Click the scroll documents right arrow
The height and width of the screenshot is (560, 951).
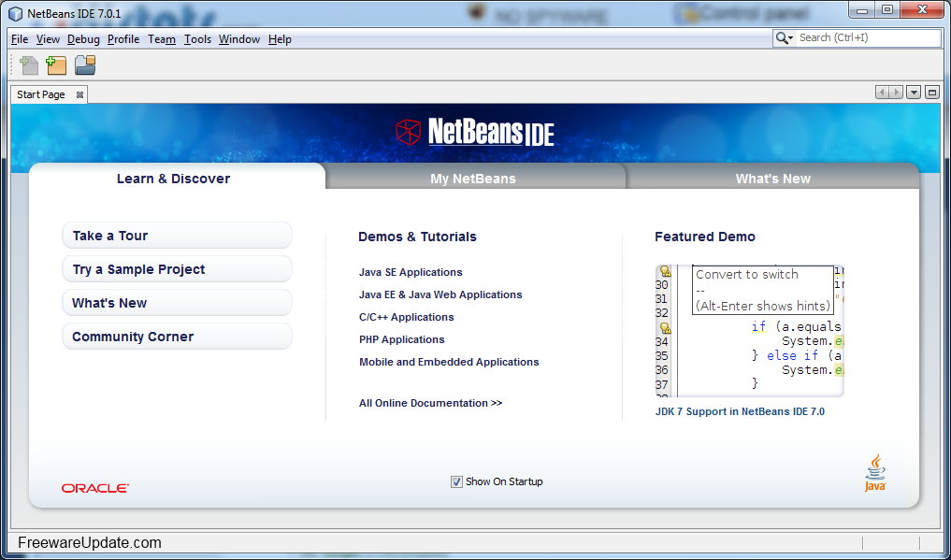897,93
